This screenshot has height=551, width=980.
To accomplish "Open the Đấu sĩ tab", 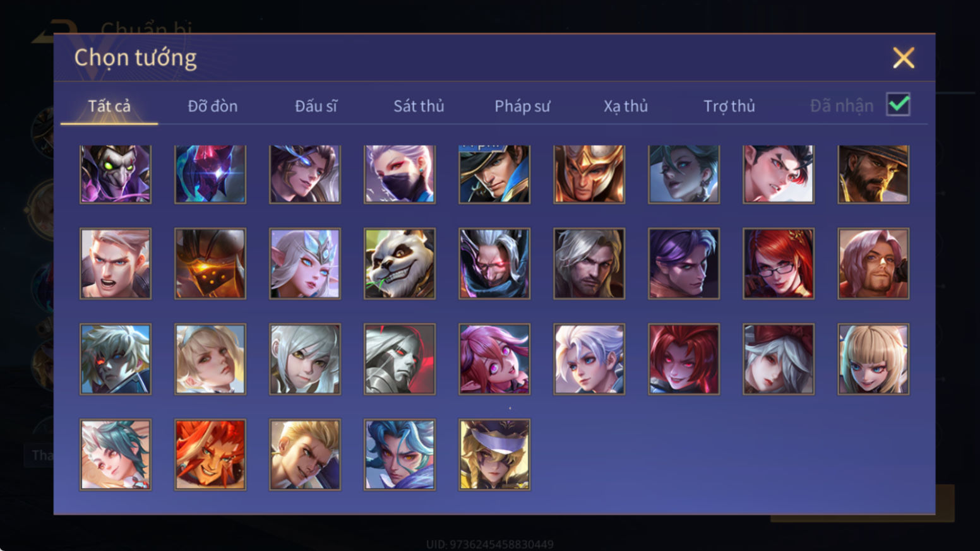I will coord(316,106).
